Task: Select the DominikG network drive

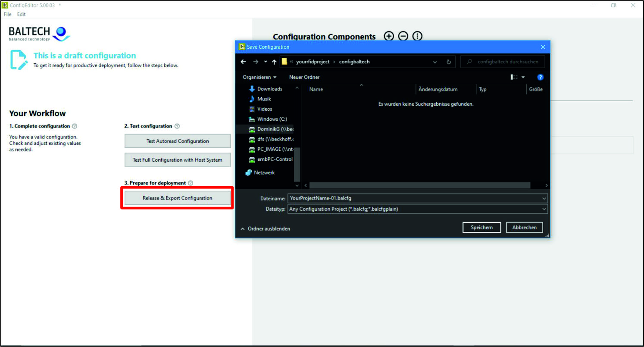Action: (x=271, y=129)
